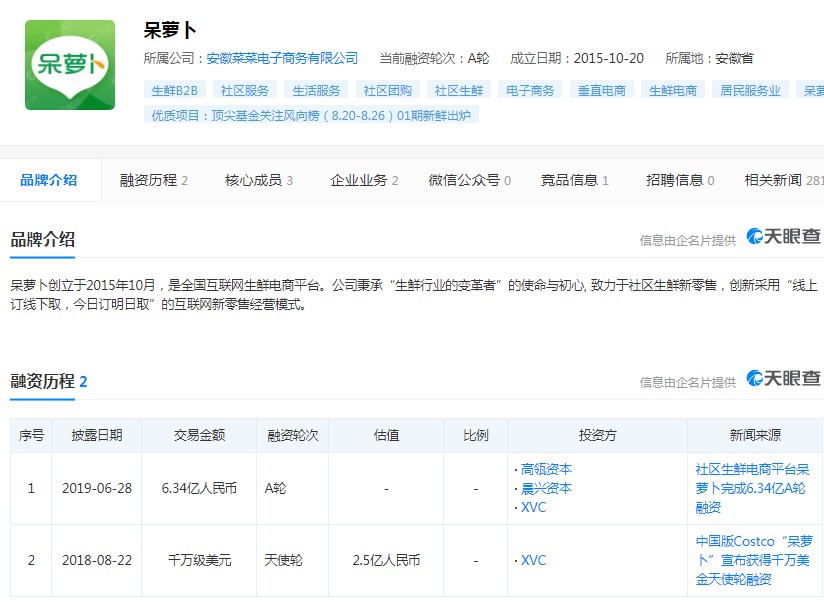Image resolution: width=824 pixels, height=607 pixels.
Task: Click the 天眼查 logo beside 融资历程 heading
Action: pos(784,380)
